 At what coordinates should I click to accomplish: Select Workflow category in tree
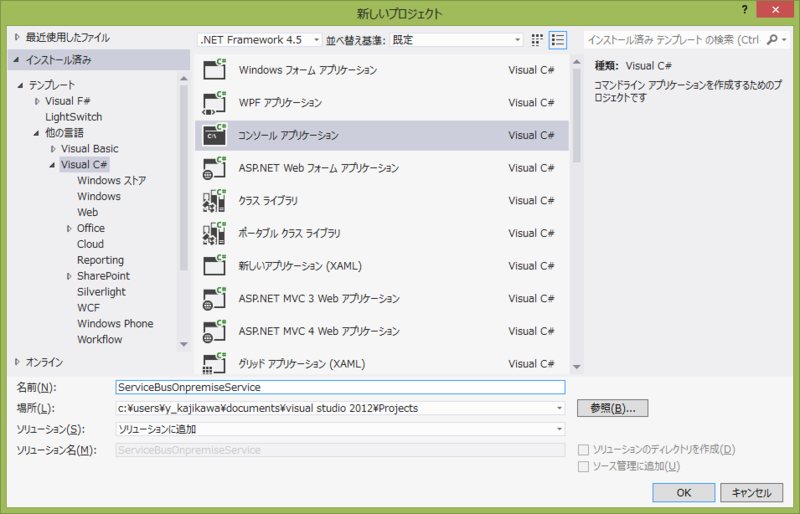[x=99, y=339]
